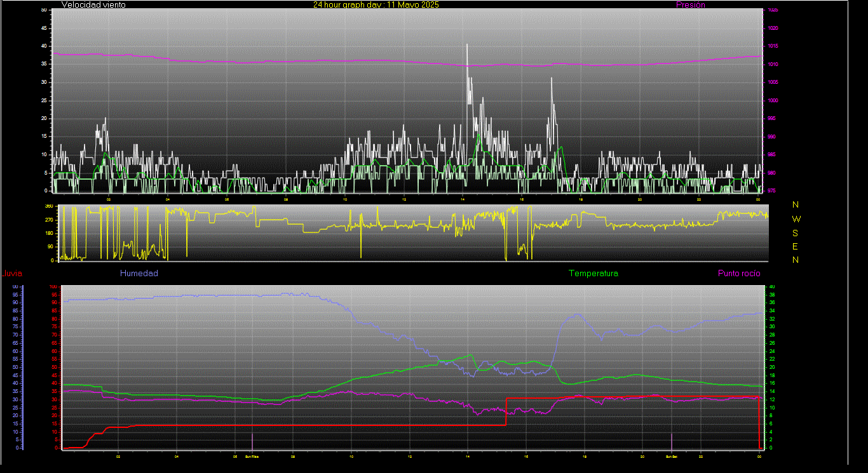This screenshot has width=868, height=473.
Task: Click the 'Velocidad viento' legend label
Action: pos(93,4)
